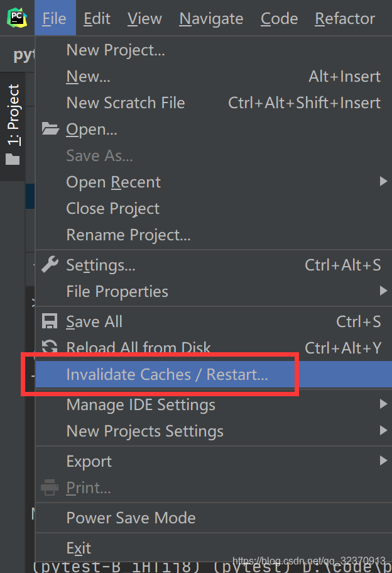The image size is (392, 573).
Task: Open the Navigate menu
Action: (x=211, y=18)
